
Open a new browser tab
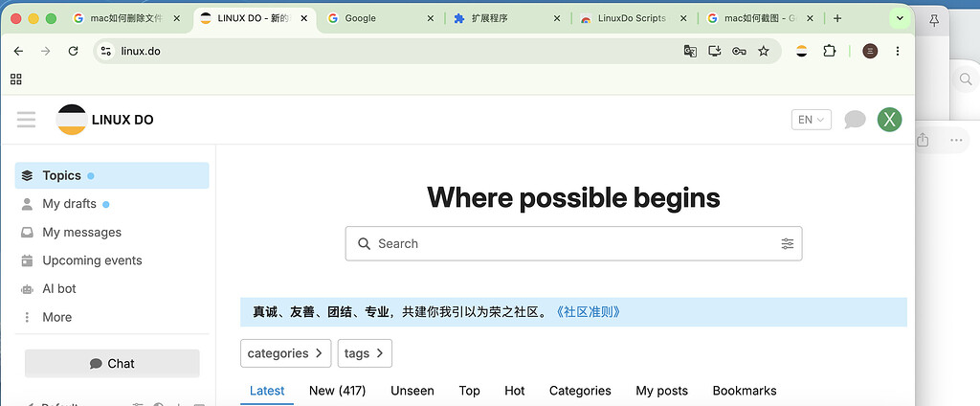837,19
